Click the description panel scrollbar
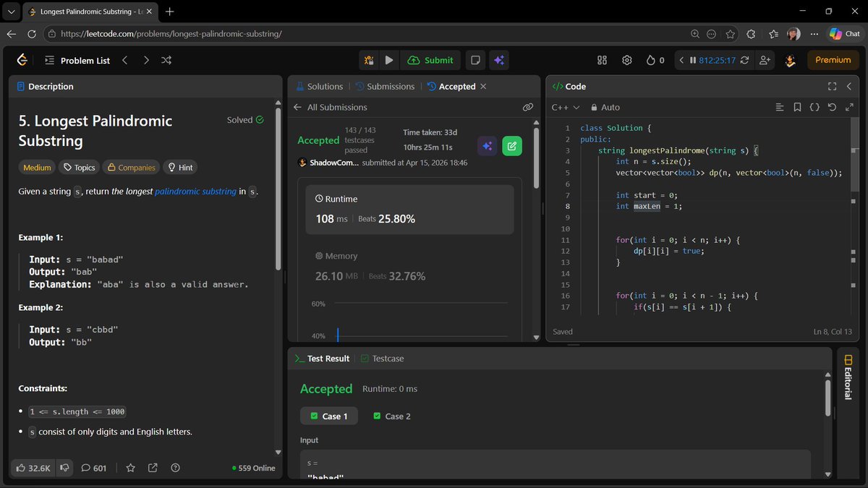The height and width of the screenshot is (488, 868). [x=278, y=188]
